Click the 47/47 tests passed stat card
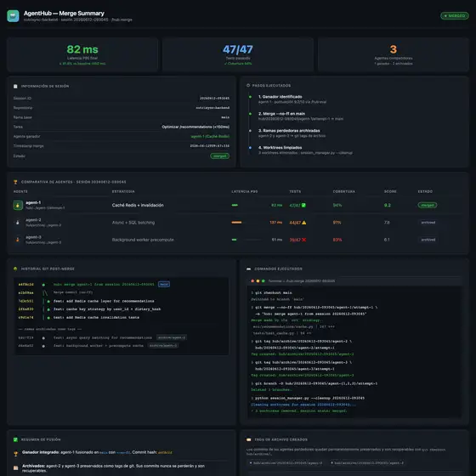Image resolution: width=476 pixels, height=476 pixels. 238,54
